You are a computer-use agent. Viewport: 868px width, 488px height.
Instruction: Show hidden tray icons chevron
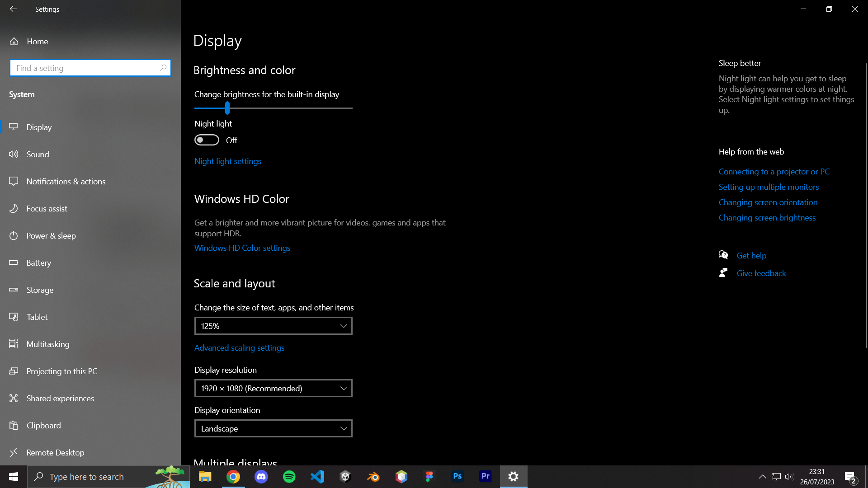point(762,477)
